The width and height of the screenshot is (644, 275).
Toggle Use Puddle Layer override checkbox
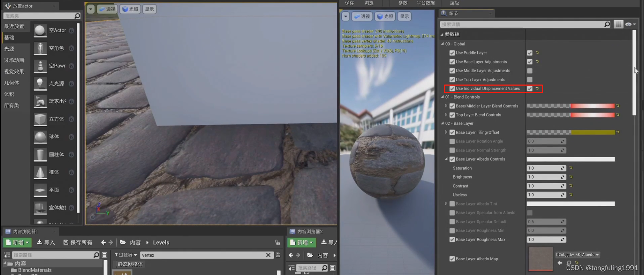pos(452,53)
